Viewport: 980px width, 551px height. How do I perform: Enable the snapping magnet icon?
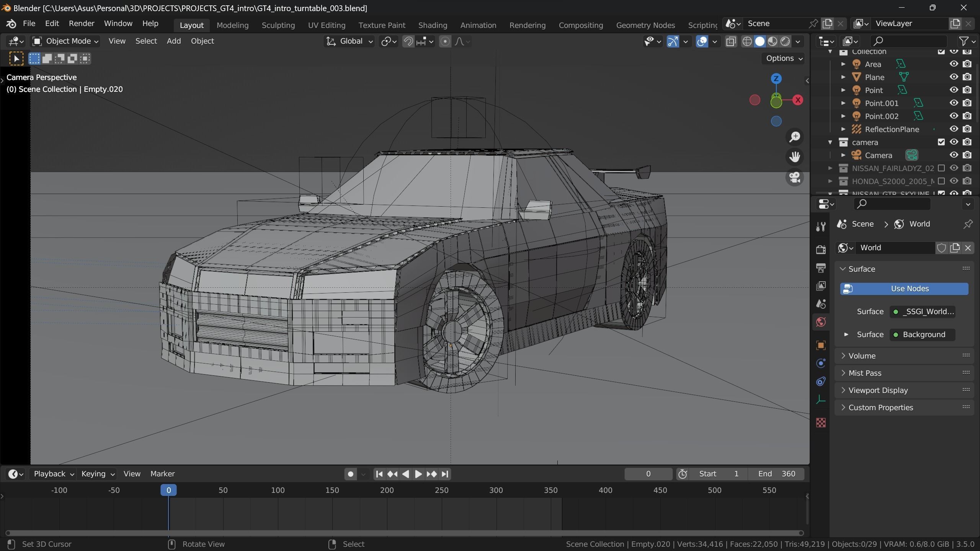[x=408, y=41]
